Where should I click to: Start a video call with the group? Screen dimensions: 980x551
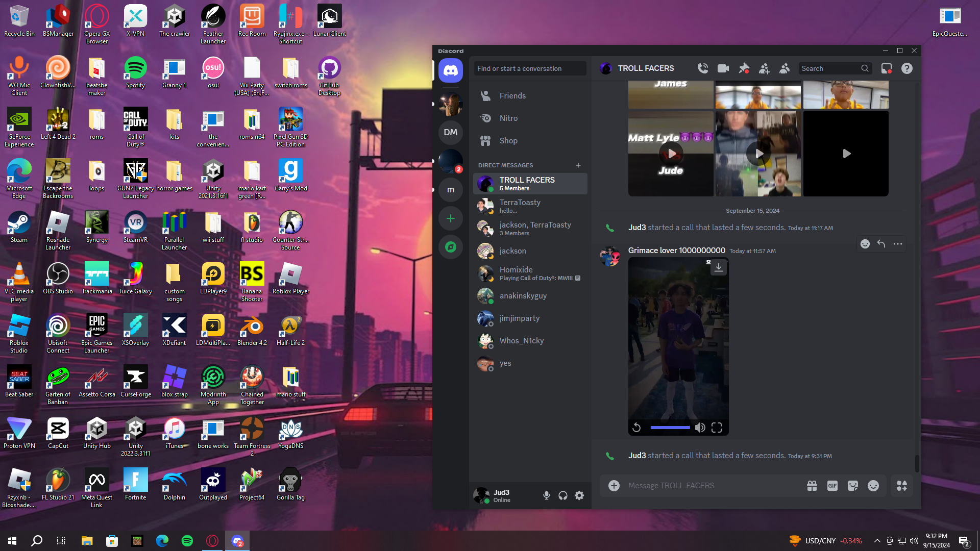tap(723, 68)
